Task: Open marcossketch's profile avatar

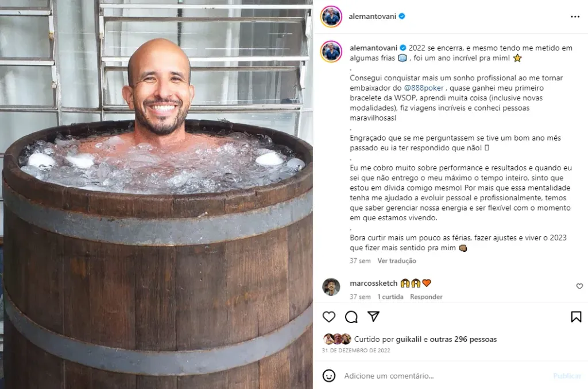Action: (x=331, y=287)
